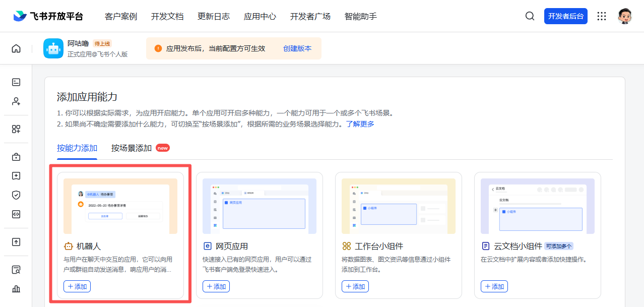Open the app capabilities grid icon
Viewport: 644px width, 307px height.
(x=16, y=129)
